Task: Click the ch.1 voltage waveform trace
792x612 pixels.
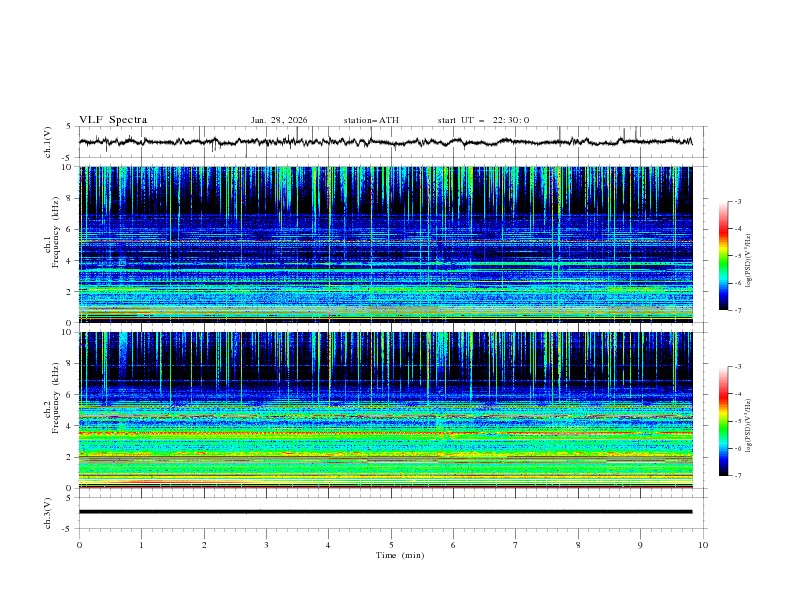Action: (x=385, y=142)
